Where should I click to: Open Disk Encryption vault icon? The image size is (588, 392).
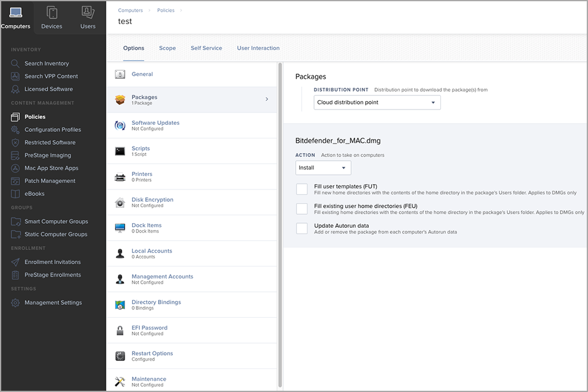tap(120, 202)
